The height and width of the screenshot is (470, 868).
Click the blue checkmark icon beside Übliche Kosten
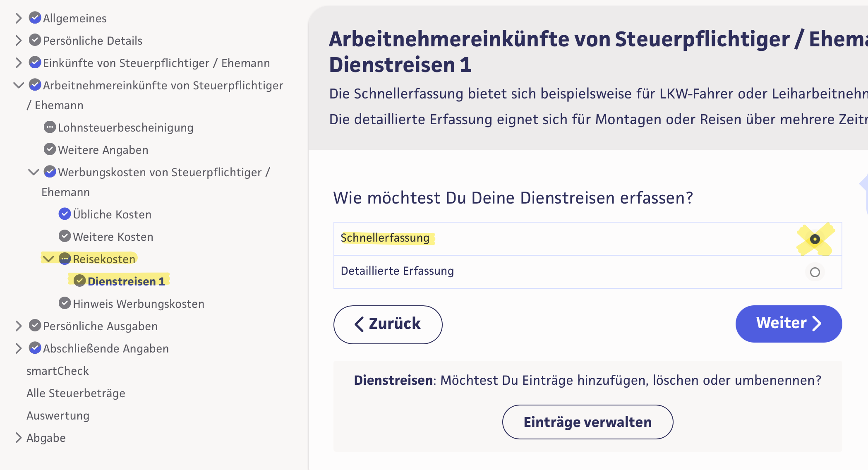(65, 214)
